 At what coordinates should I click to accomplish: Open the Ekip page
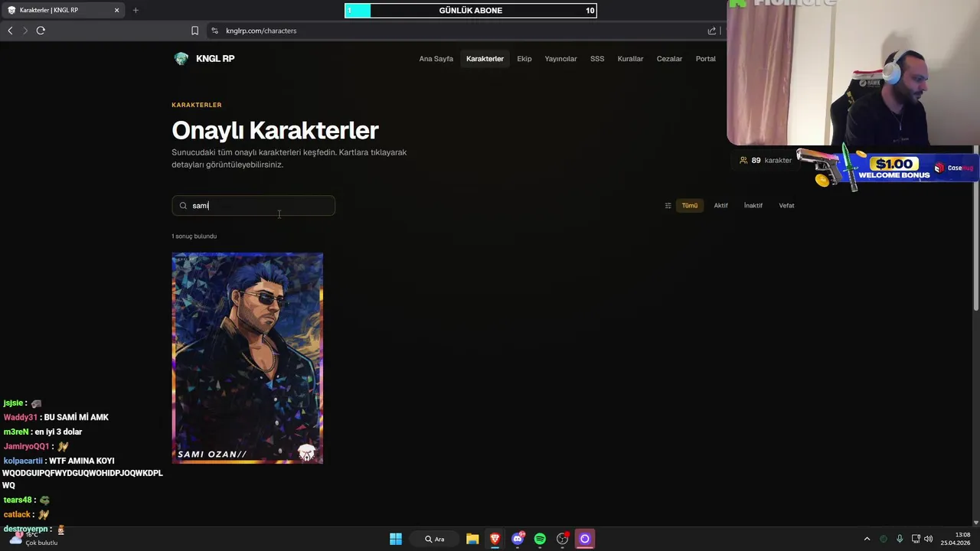click(524, 59)
